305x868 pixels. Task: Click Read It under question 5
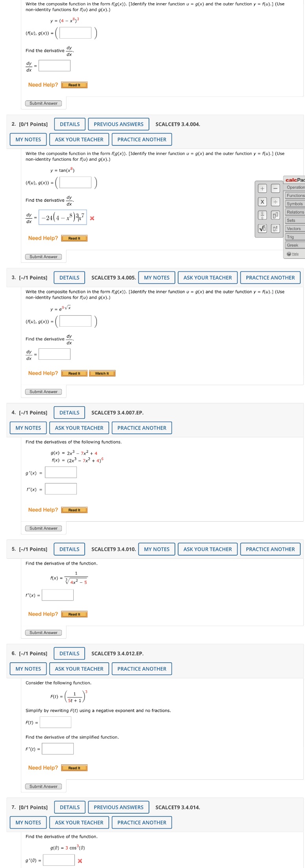coord(74,614)
